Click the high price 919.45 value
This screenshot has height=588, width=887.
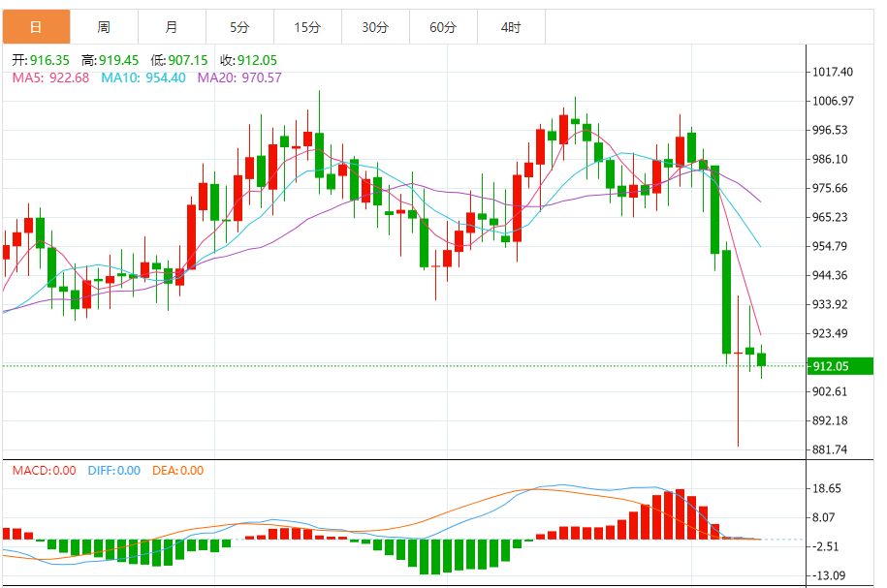[119, 60]
